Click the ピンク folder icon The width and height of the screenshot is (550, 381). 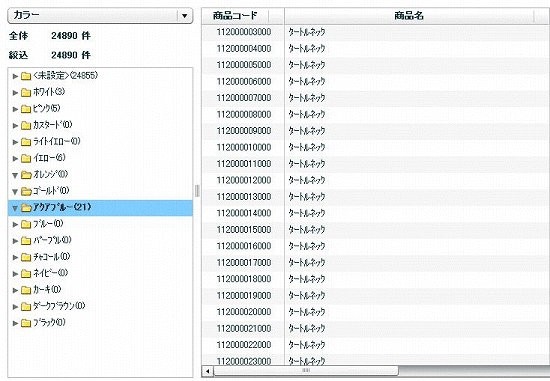26,109
